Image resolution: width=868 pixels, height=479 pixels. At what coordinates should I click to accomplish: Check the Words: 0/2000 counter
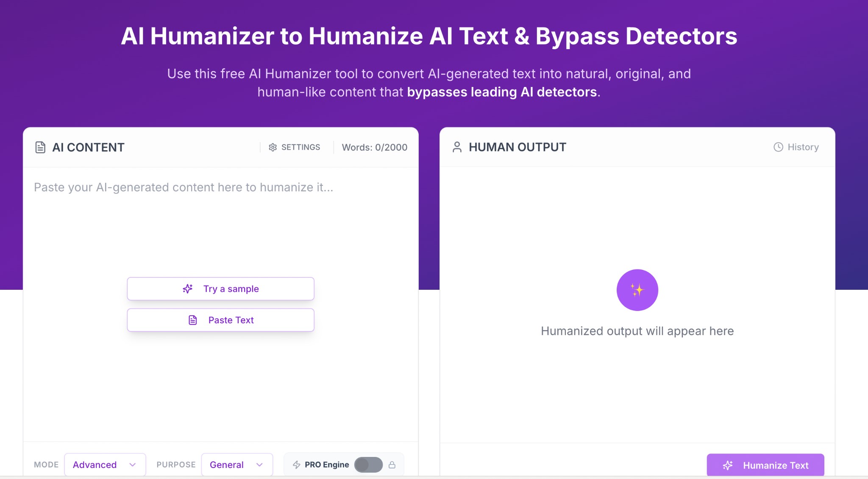[375, 147]
